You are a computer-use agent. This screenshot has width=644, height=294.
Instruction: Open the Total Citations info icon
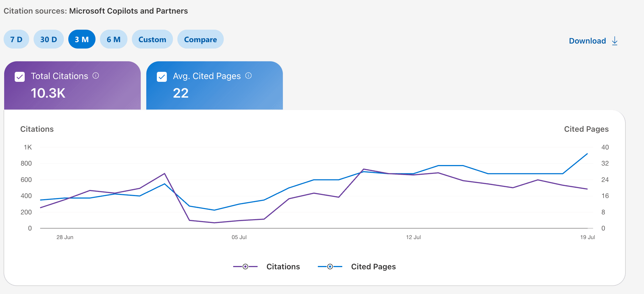coord(96,76)
